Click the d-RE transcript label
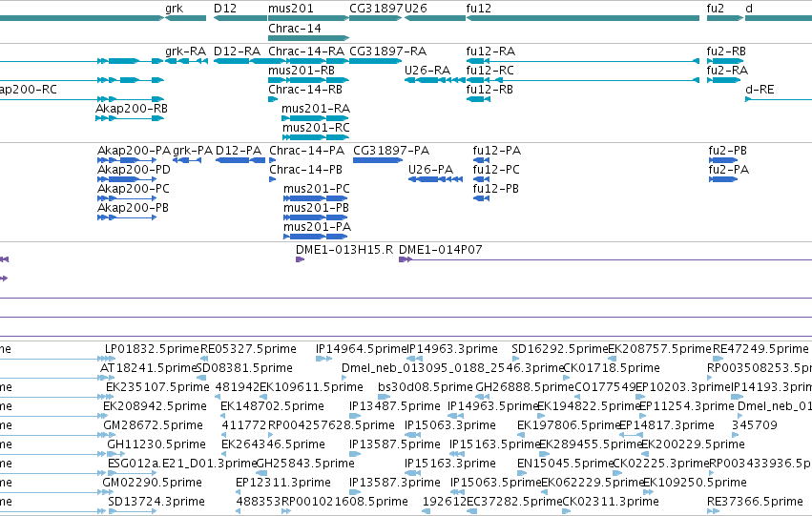The height and width of the screenshot is (516, 812). click(x=760, y=90)
